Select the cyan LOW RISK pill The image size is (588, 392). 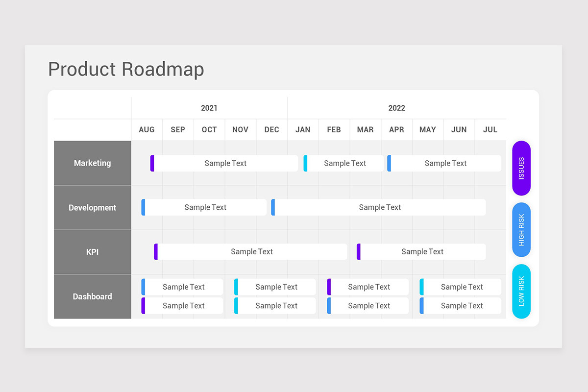pyautogui.click(x=521, y=292)
